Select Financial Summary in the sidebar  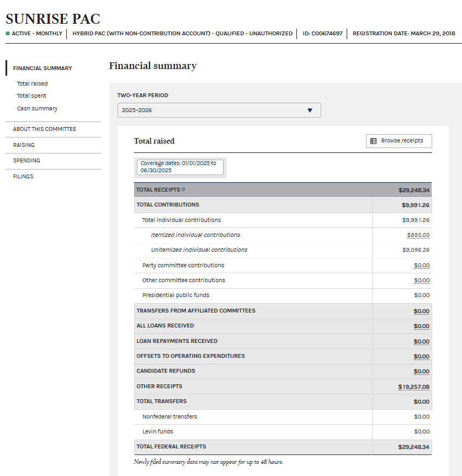[x=43, y=68]
